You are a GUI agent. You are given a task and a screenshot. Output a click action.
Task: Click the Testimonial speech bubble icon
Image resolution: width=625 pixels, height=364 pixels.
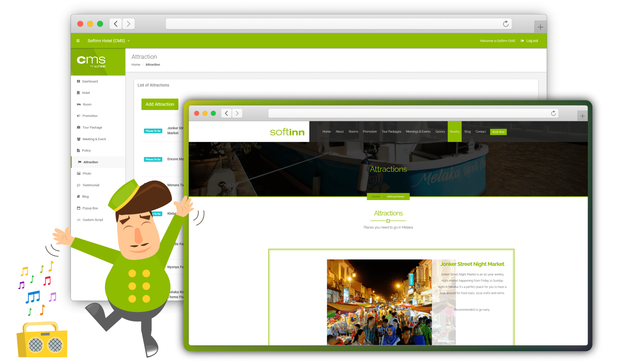[x=78, y=185]
